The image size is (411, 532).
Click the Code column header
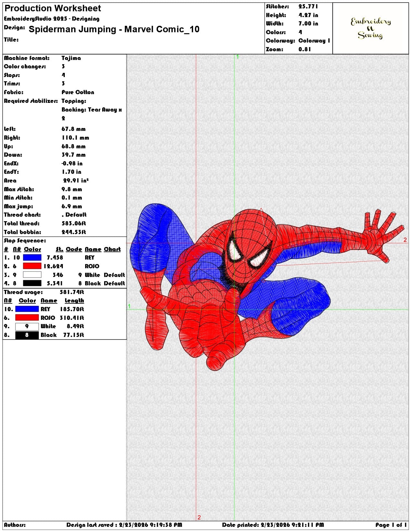tap(74, 249)
